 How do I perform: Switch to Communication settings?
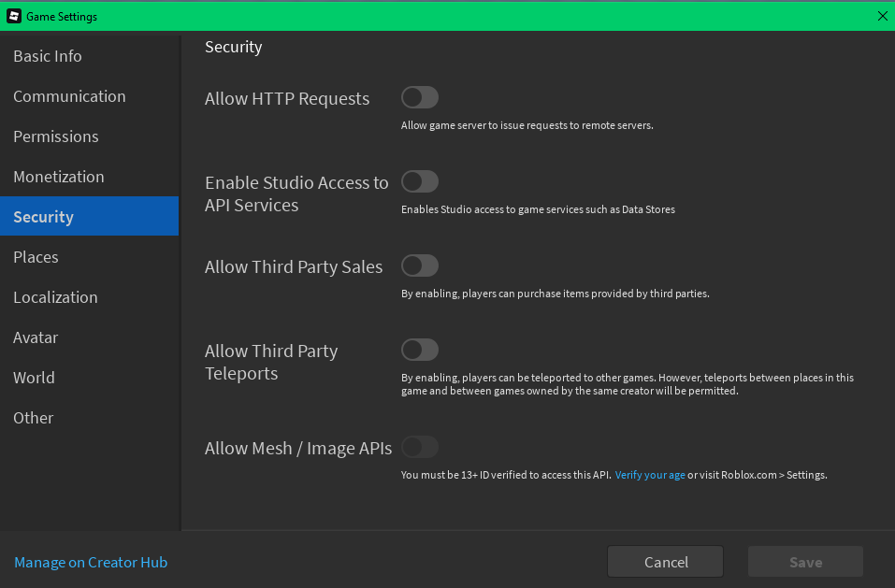[69, 96]
